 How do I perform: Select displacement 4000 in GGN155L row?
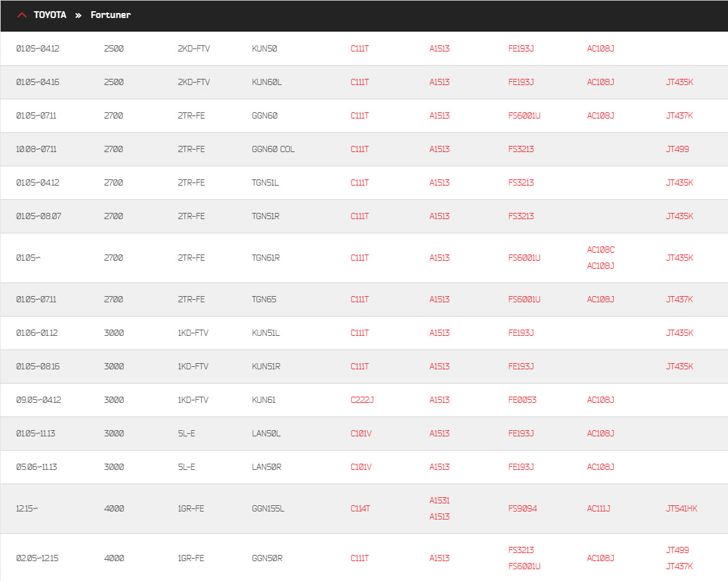(114, 508)
